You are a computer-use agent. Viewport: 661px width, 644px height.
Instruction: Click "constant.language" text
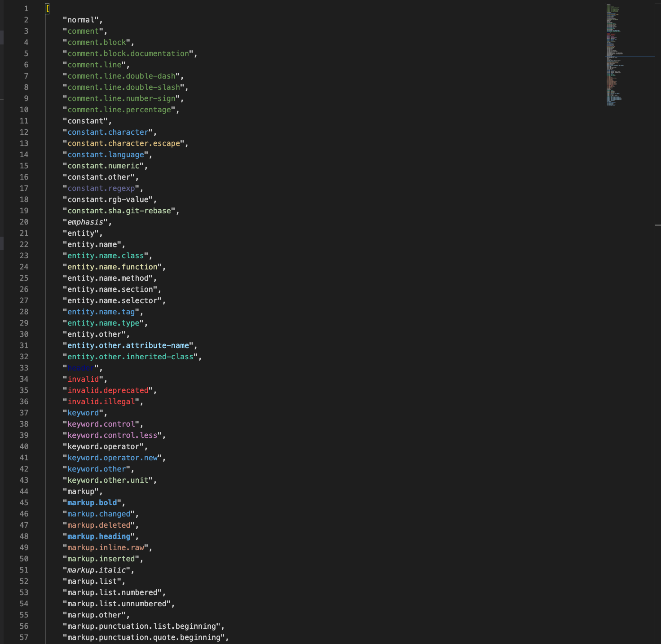pos(106,154)
